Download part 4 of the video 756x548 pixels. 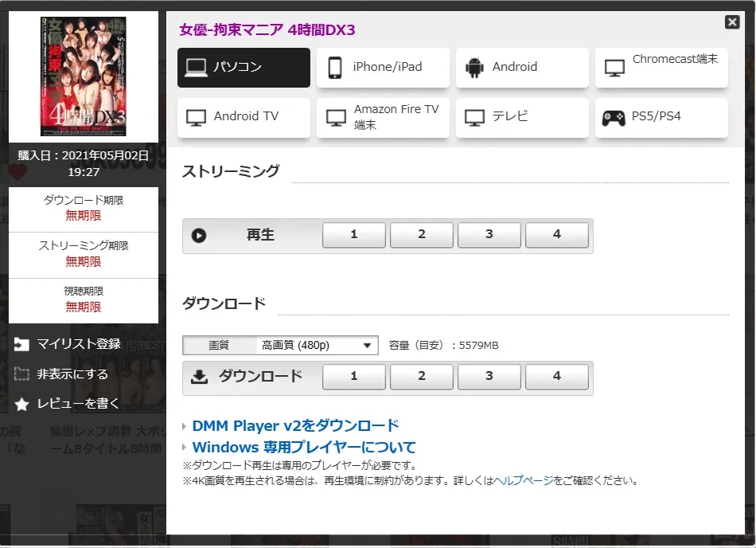tap(557, 377)
